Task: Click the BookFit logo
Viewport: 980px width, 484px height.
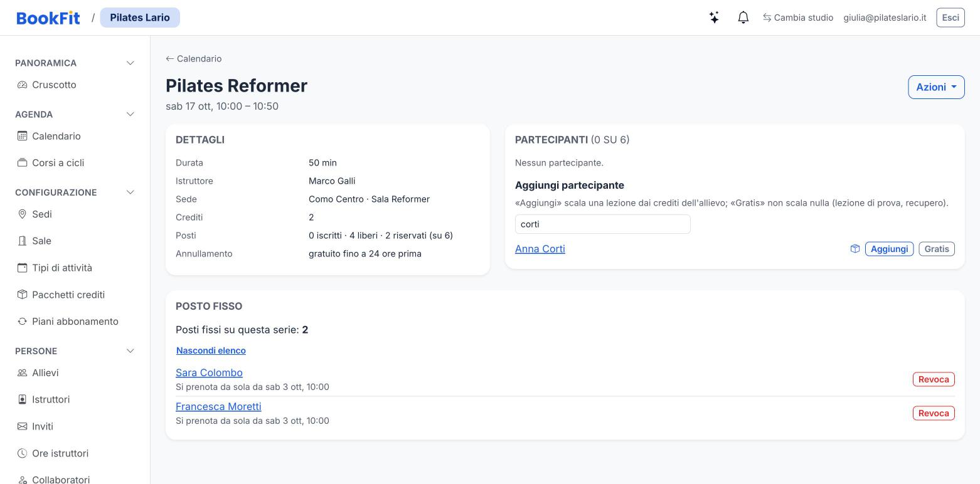Action: click(48, 18)
